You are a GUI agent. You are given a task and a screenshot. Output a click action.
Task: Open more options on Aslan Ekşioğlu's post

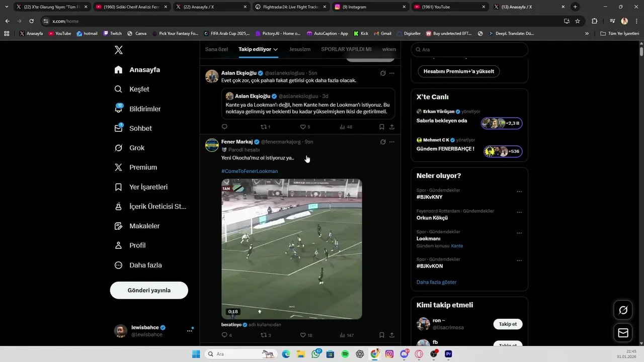pos(392,73)
